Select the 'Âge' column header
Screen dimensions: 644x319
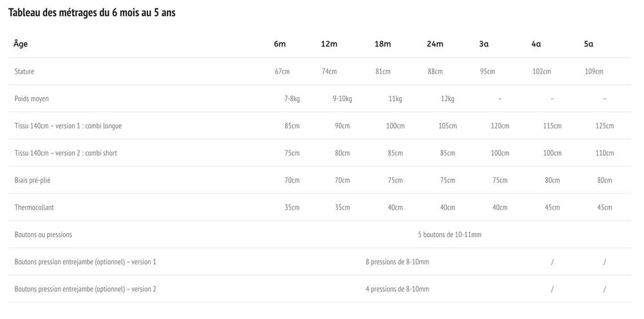coord(21,44)
